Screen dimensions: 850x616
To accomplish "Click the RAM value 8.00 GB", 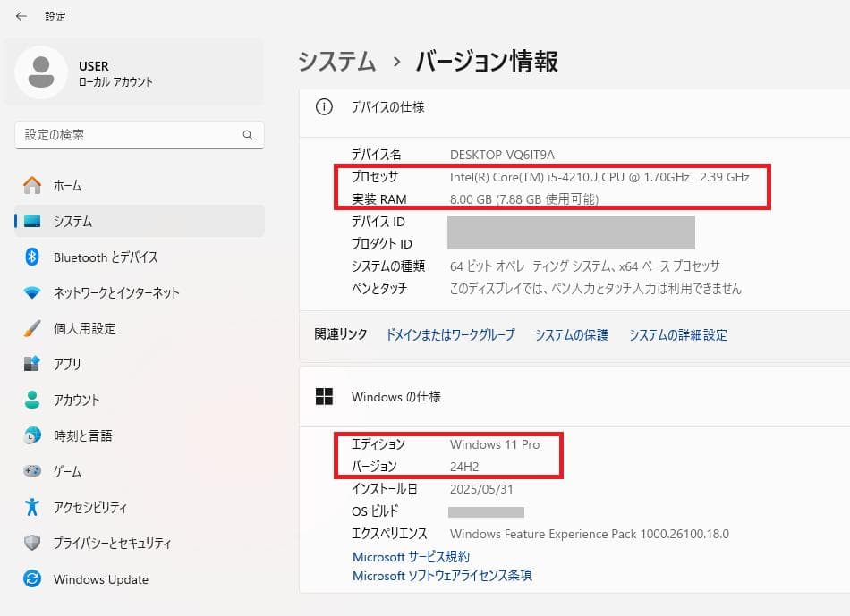I will 524,199.
